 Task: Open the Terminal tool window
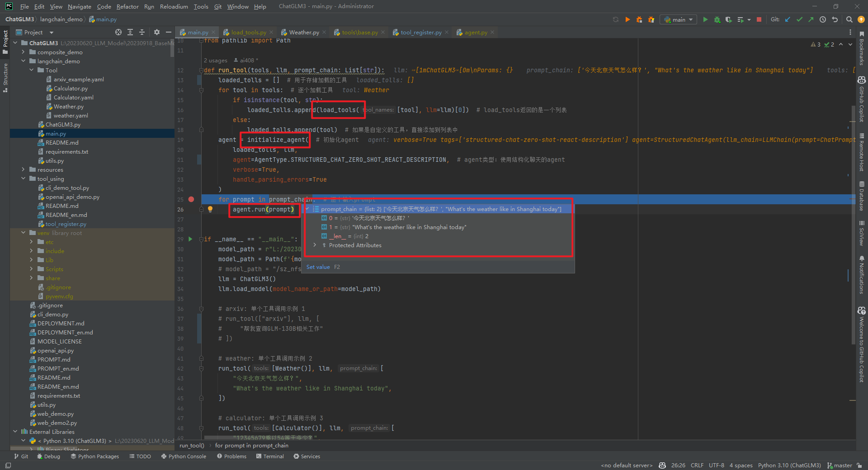pyautogui.click(x=270, y=456)
